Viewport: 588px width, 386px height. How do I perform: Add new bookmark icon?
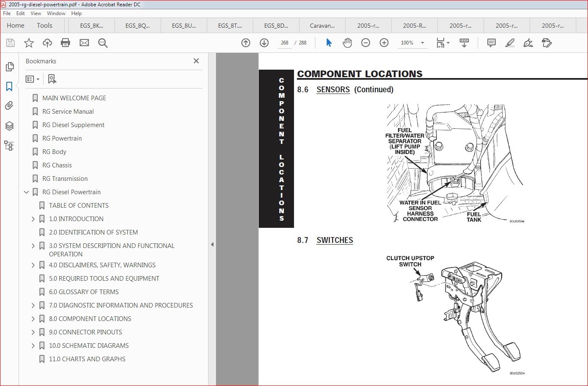tap(52, 79)
